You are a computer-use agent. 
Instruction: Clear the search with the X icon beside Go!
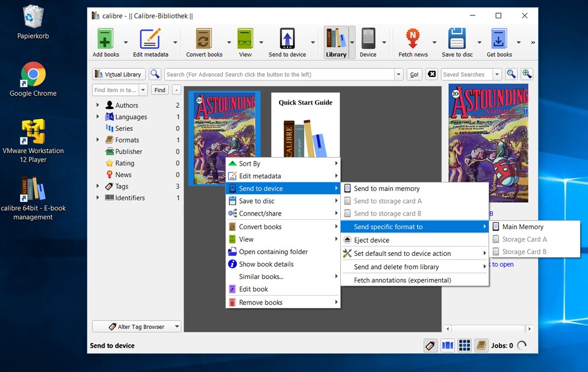(432, 74)
